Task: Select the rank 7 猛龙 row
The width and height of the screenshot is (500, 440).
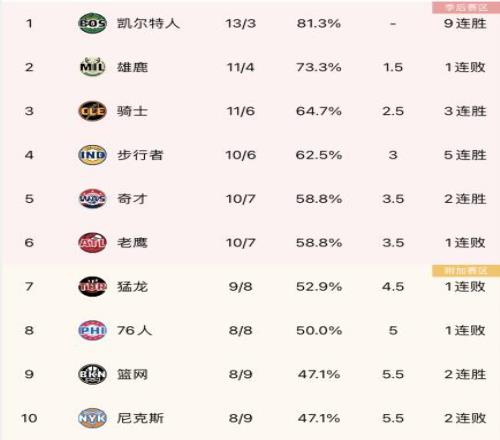Action: pos(250,287)
